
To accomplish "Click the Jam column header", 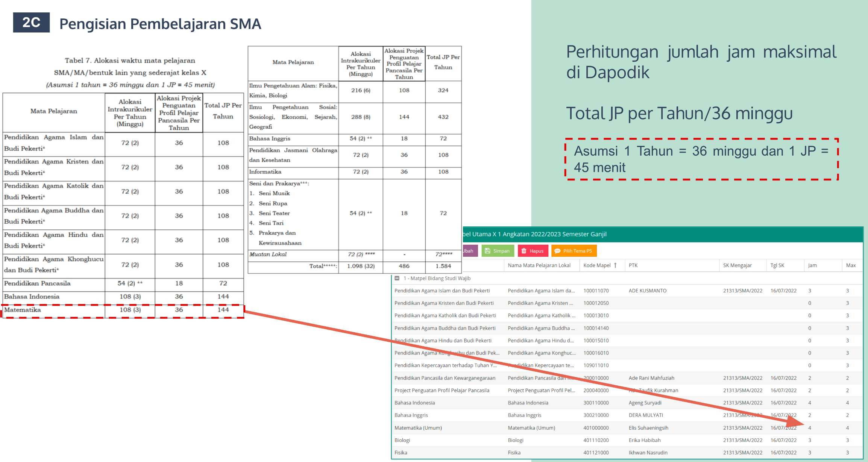I will point(812,265).
